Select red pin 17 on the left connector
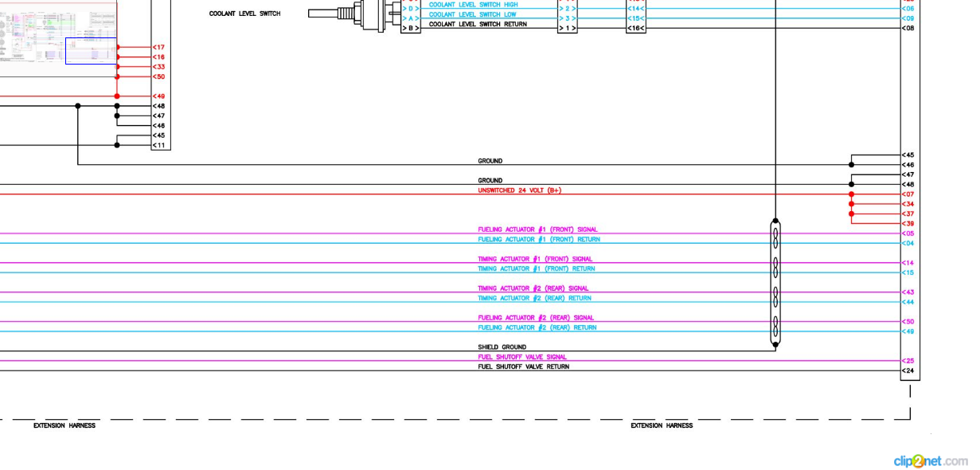 pyautogui.click(x=159, y=48)
